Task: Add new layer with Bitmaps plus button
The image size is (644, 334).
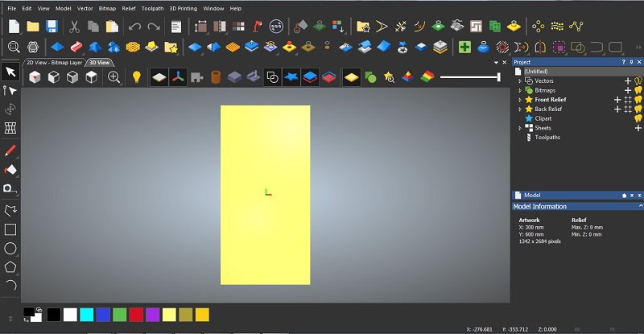Action: 628,90
